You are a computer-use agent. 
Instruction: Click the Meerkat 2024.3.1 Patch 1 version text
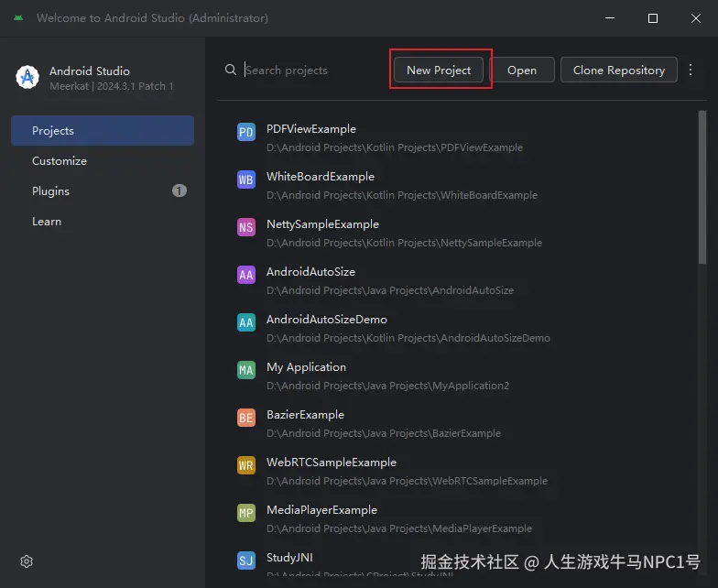112,86
